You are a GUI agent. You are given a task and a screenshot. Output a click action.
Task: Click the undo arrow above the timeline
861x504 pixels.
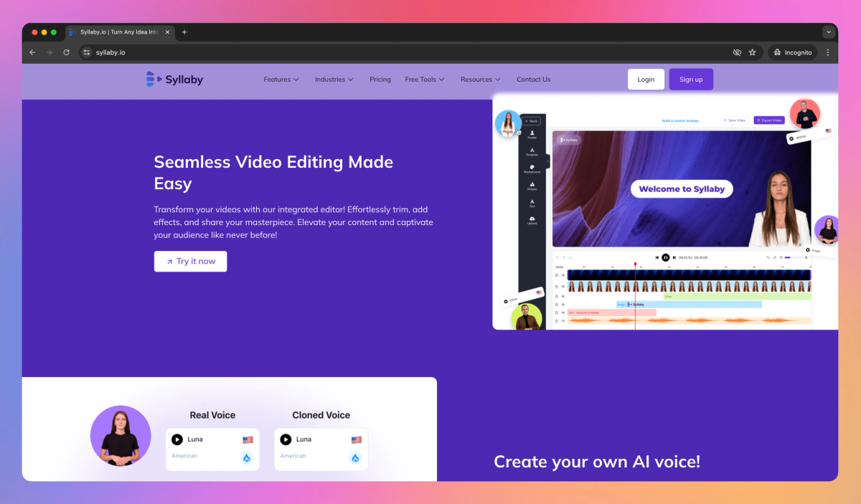[x=768, y=257]
